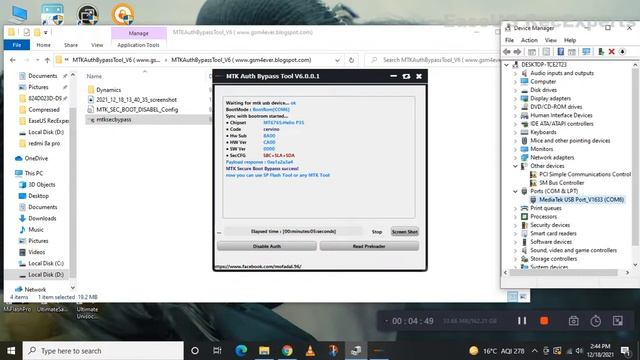Select MediaTek USB Port_V1633 (COM6)
640x360 pixels.
pyautogui.click(x=581, y=200)
